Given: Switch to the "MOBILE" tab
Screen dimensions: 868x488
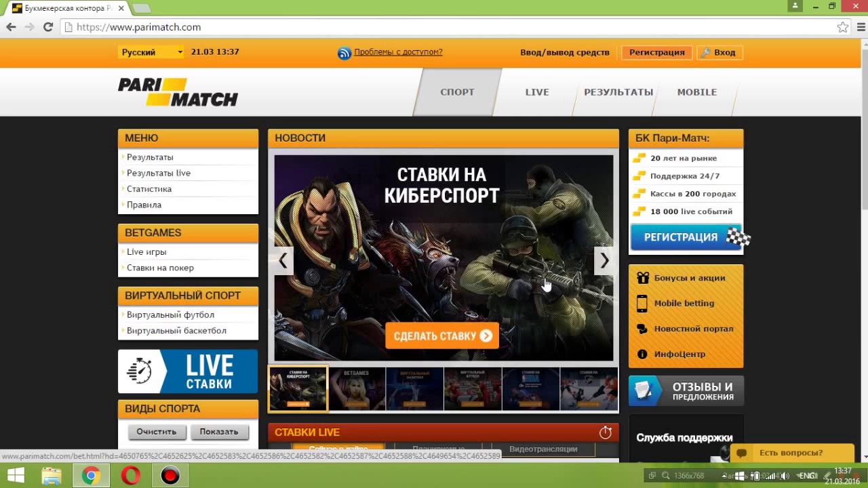Looking at the screenshot, I should [x=696, y=92].
